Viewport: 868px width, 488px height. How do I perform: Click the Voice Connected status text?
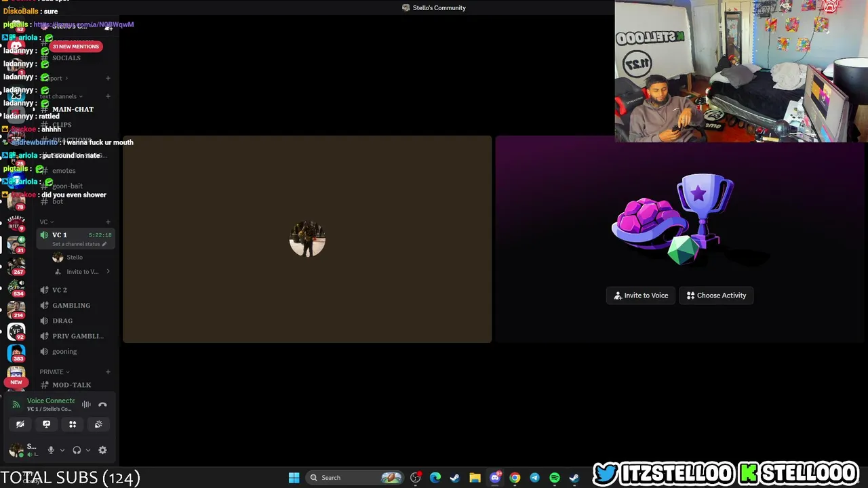tap(51, 401)
